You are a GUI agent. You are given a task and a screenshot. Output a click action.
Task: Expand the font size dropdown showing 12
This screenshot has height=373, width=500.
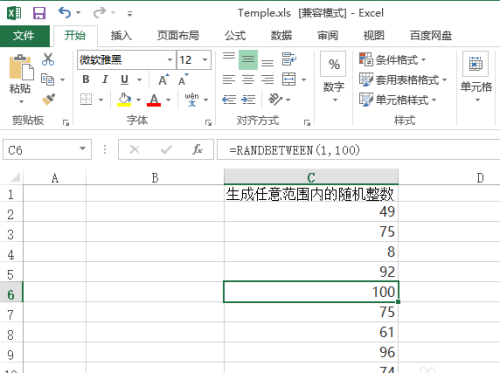pos(205,60)
